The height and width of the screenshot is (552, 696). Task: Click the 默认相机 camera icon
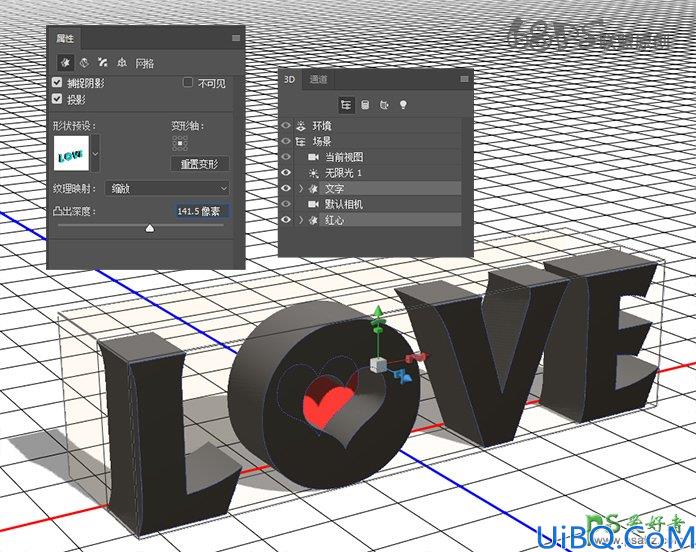[313, 204]
